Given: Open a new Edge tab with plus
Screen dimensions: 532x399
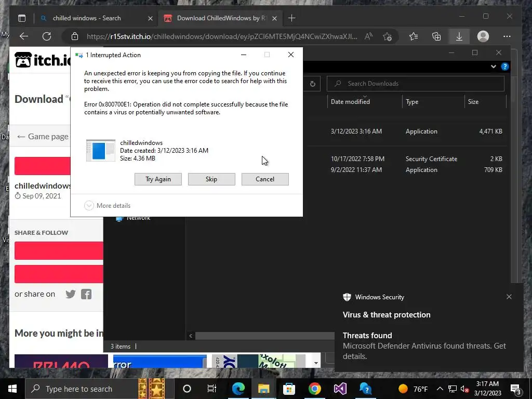Looking at the screenshot, I should point(292,18).
